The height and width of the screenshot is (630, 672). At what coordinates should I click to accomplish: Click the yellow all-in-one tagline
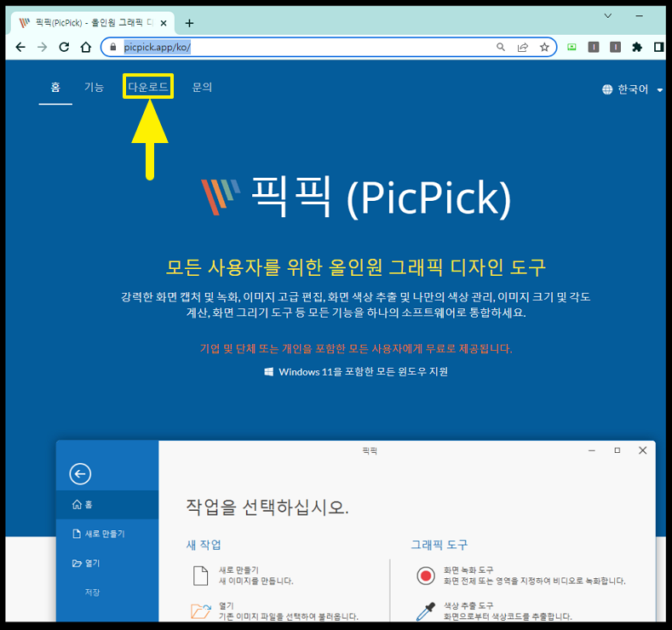coord(356,267)
